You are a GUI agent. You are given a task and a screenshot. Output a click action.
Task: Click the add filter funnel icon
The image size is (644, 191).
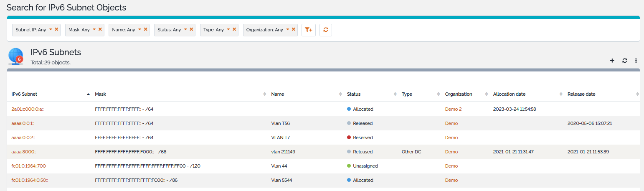click(308, 30)
